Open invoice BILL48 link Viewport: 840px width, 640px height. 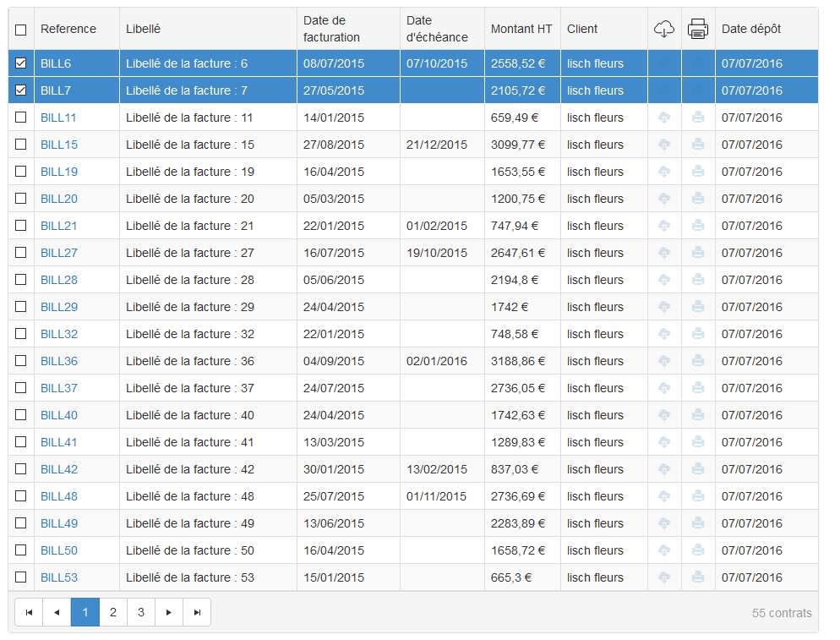(59, 496)
